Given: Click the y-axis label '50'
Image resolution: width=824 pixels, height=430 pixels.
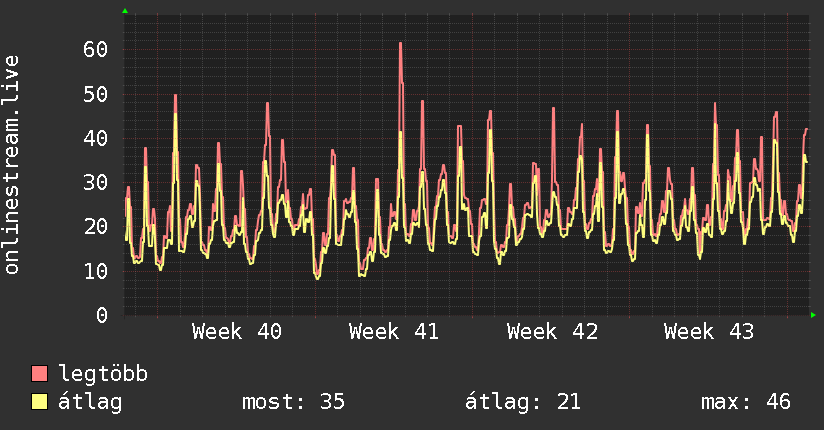Looking at the screenshot, I should pos(95,95).
